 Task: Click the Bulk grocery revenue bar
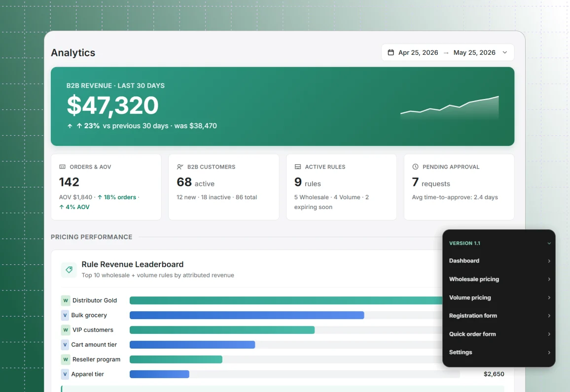pyautogui.click(x=247, y=315)
